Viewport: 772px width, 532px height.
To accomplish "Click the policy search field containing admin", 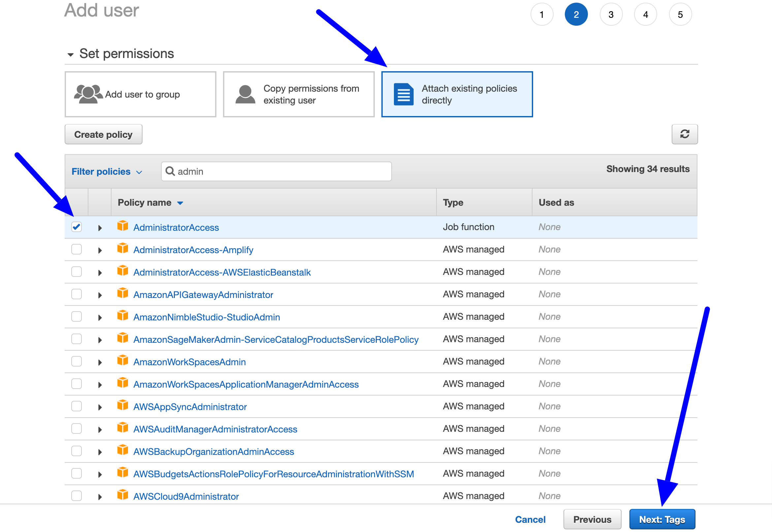I will 276,171.
